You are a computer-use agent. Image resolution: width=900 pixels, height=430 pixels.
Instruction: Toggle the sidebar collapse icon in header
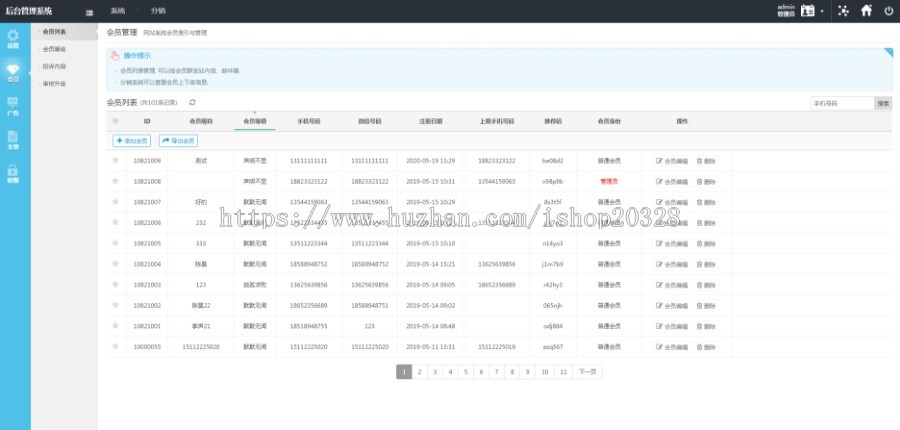[x=90, y=11]
